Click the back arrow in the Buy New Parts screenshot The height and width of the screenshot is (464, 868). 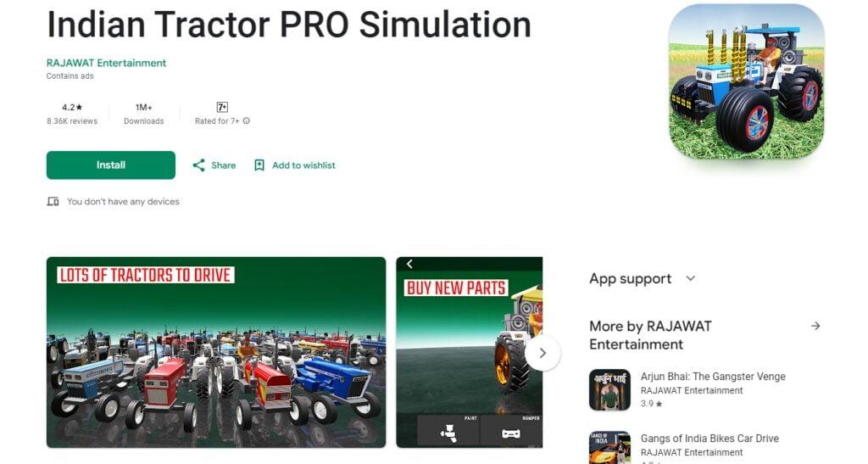tap(409, 264)
